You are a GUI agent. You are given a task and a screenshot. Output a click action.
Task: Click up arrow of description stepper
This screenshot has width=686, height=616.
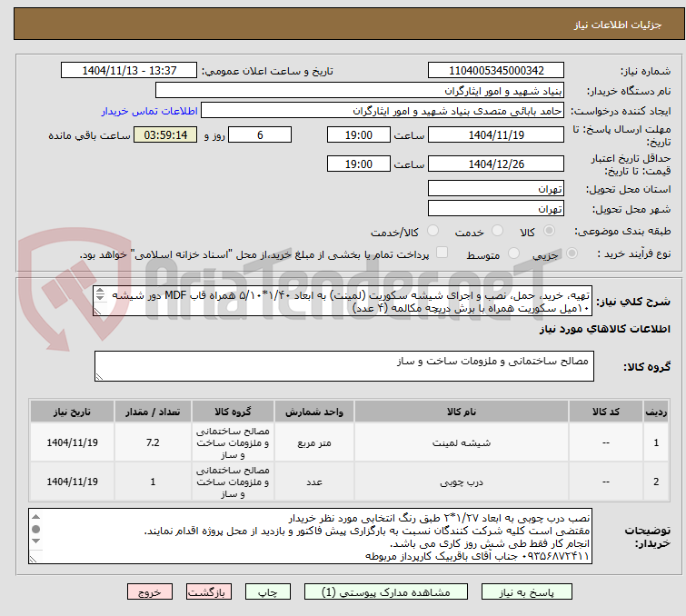coord(100,291)
